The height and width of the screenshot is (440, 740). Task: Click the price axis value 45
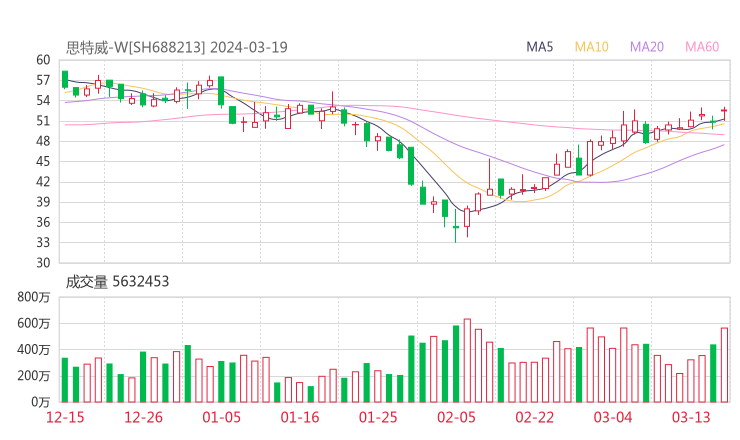click(43, 161)
